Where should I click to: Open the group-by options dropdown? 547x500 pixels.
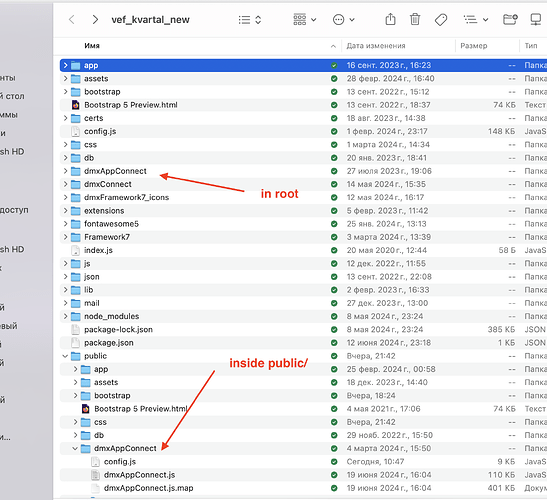pyautogui.click(x=305, y=20)
